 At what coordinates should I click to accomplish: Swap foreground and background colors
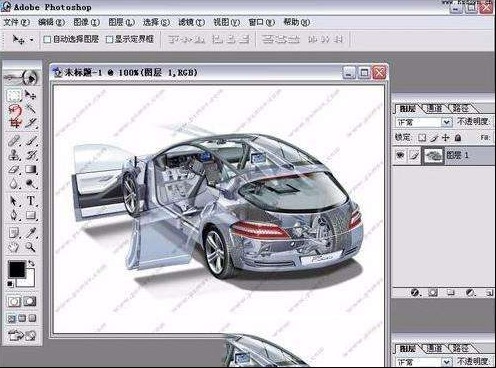(31, 263)
